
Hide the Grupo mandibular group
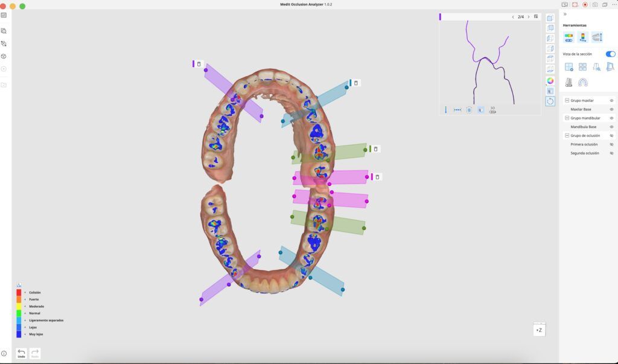[x=612, y=118]
